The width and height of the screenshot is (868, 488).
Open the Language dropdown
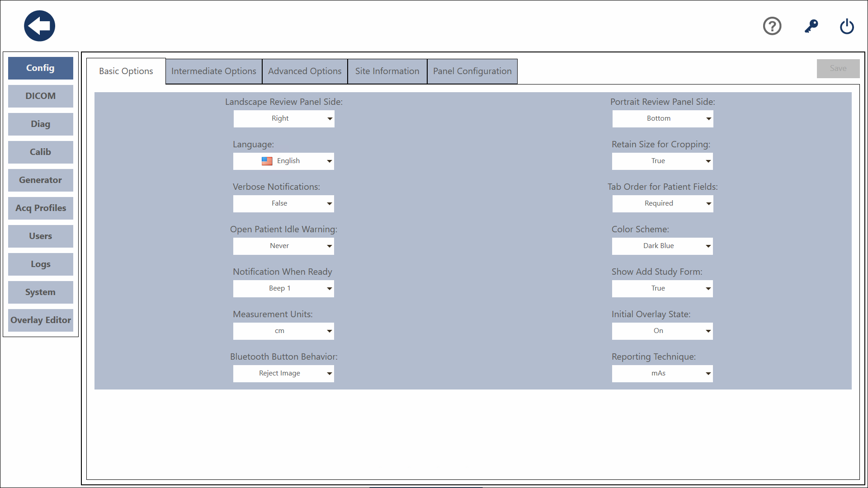click(284, 161)
